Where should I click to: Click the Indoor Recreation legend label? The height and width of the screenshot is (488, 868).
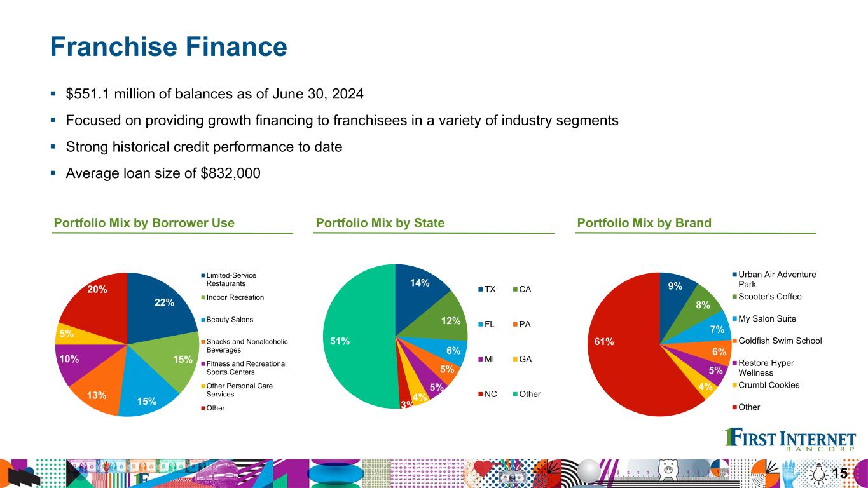click(237, 297)
